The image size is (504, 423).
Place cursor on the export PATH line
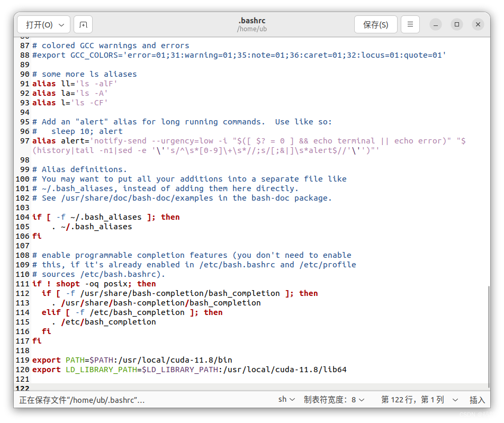pos(132,360)
